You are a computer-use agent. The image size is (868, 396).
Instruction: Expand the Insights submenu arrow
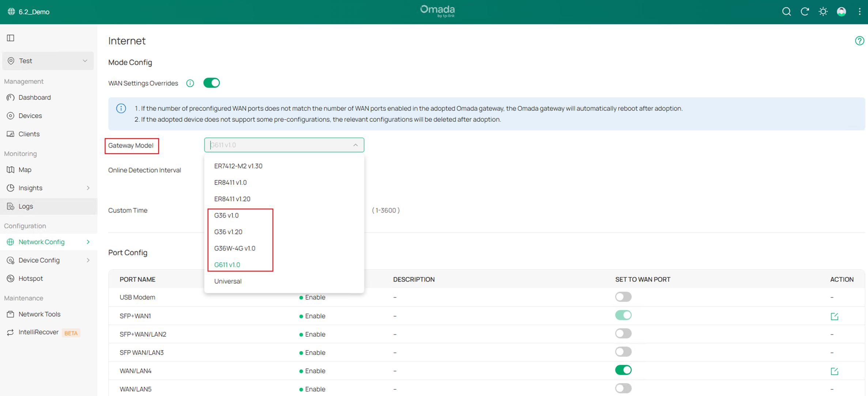88,188
